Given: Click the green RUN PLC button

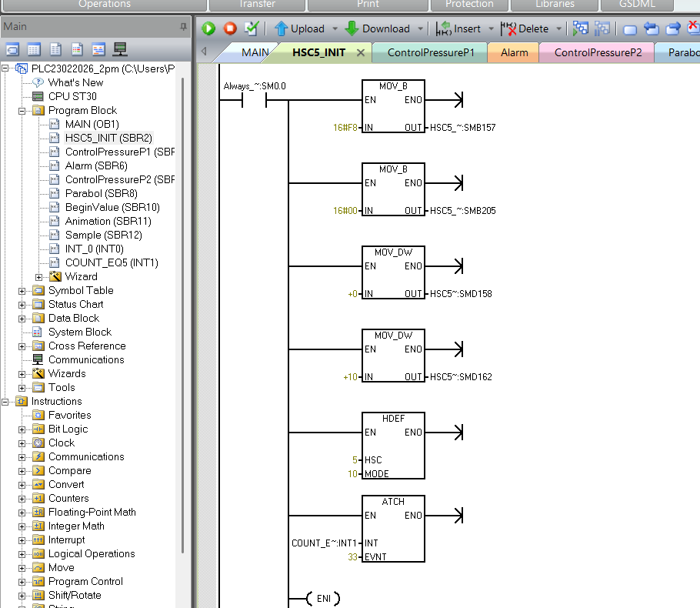Looking at the screenshot, I should coord(208,28).
